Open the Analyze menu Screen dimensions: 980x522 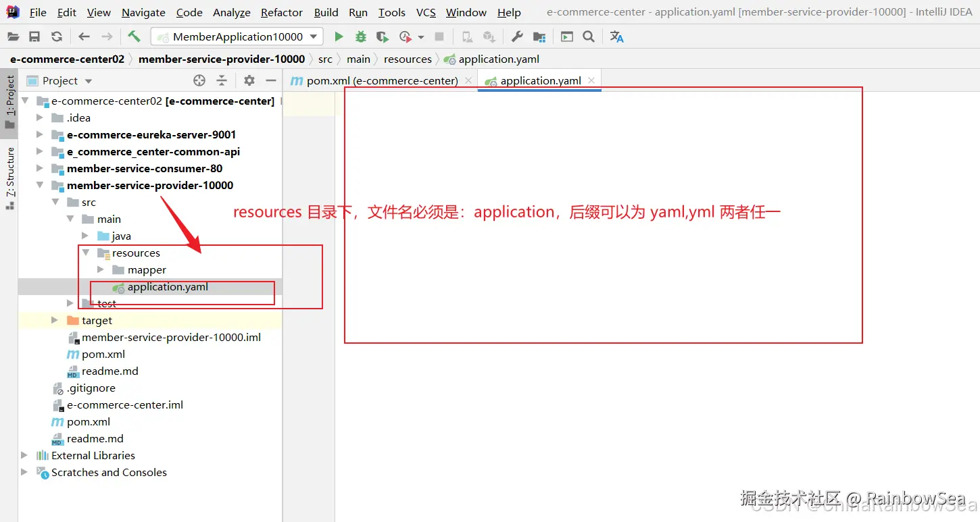pos(232,12)
